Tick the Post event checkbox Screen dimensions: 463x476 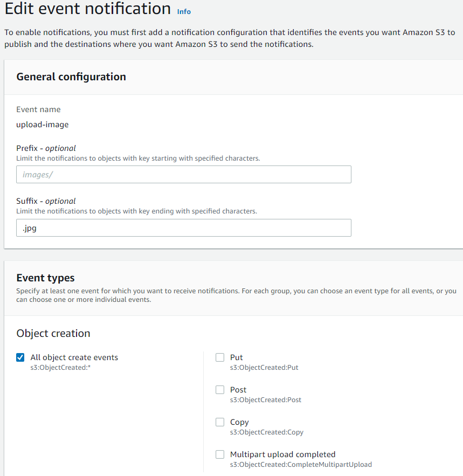click(x=220, y=390)
